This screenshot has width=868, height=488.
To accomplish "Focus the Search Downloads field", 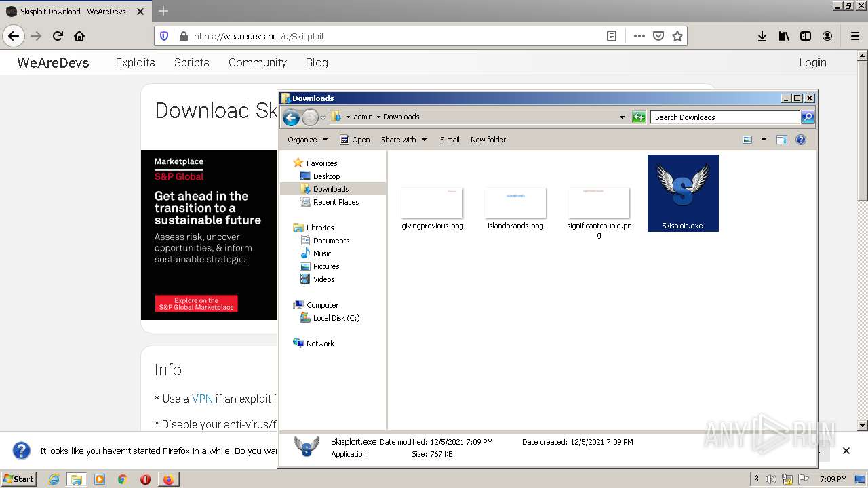I will point(724,117).
